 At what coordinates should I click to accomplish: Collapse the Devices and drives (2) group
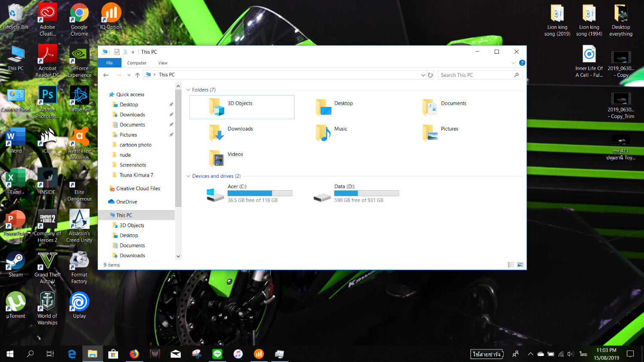(x=188, y=176)
